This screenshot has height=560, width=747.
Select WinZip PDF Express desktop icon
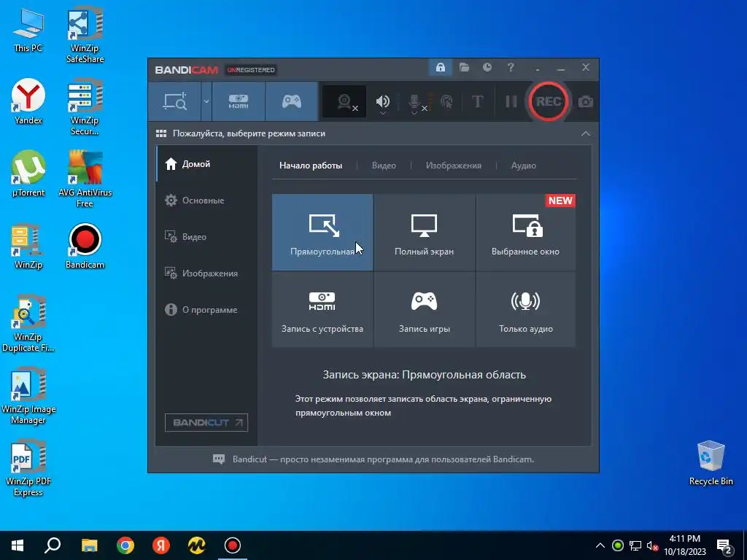click(x=28, y=469)
